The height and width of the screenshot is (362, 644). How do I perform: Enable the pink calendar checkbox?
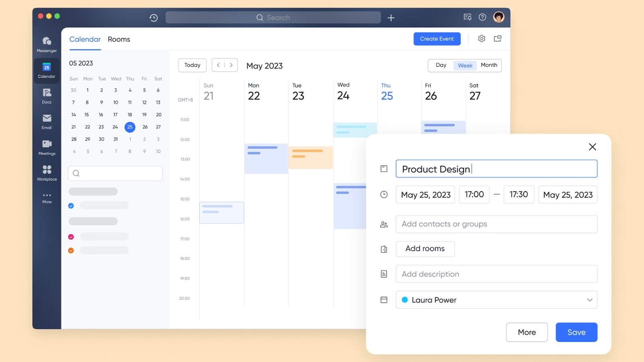71,237
